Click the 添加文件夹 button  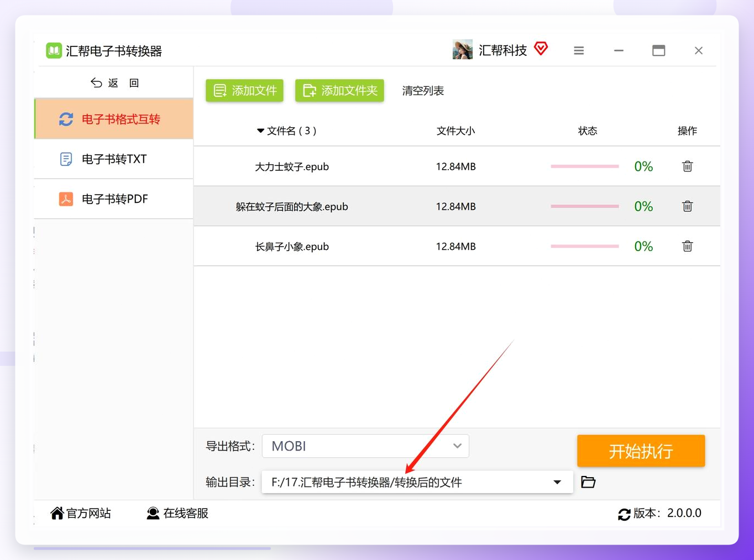pyautogui.click(x=339, y=91)
